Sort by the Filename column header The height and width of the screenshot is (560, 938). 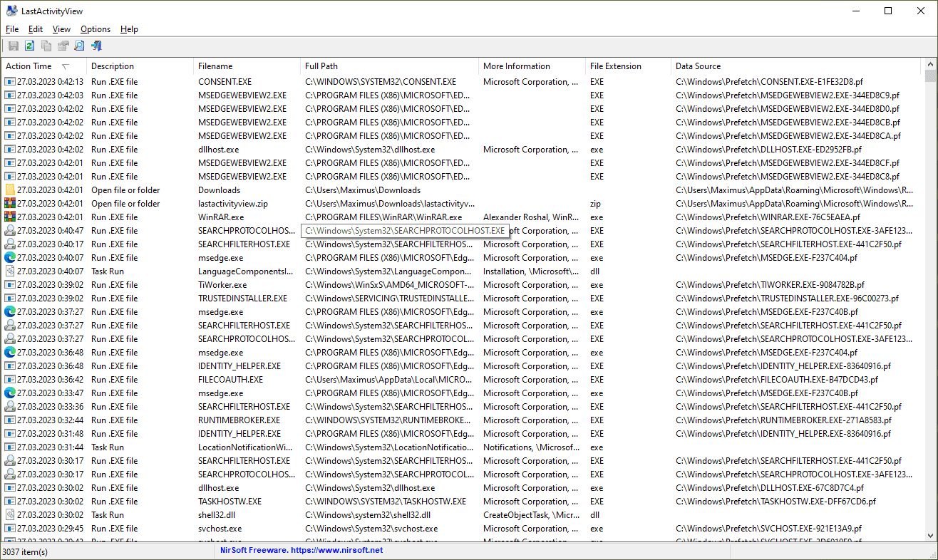click(x=247, y=66)
